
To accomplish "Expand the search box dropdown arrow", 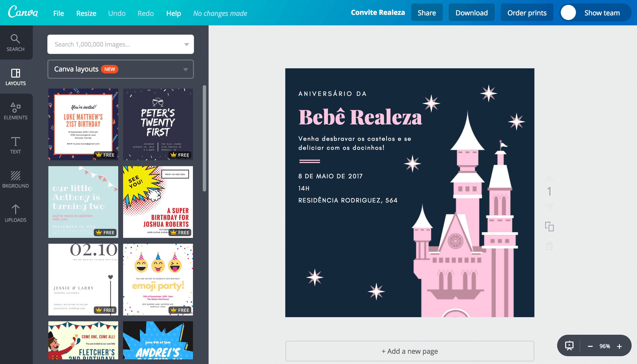I will (186, 44).
